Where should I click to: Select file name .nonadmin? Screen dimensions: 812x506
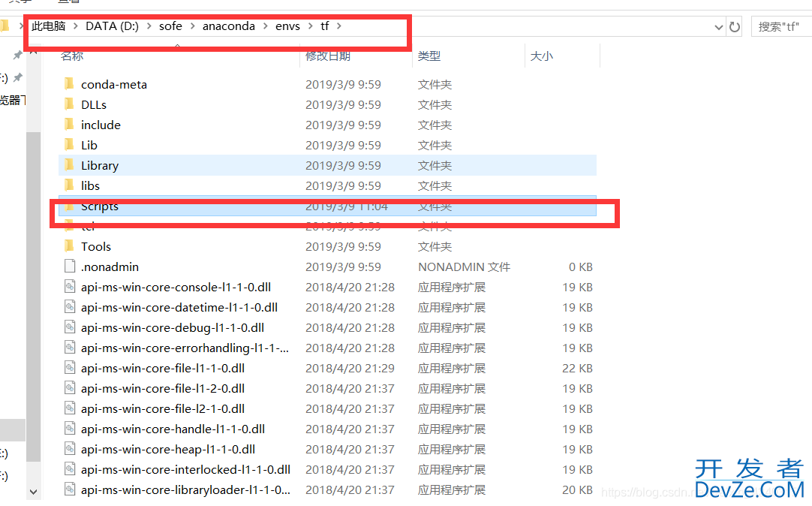point(110,267)
